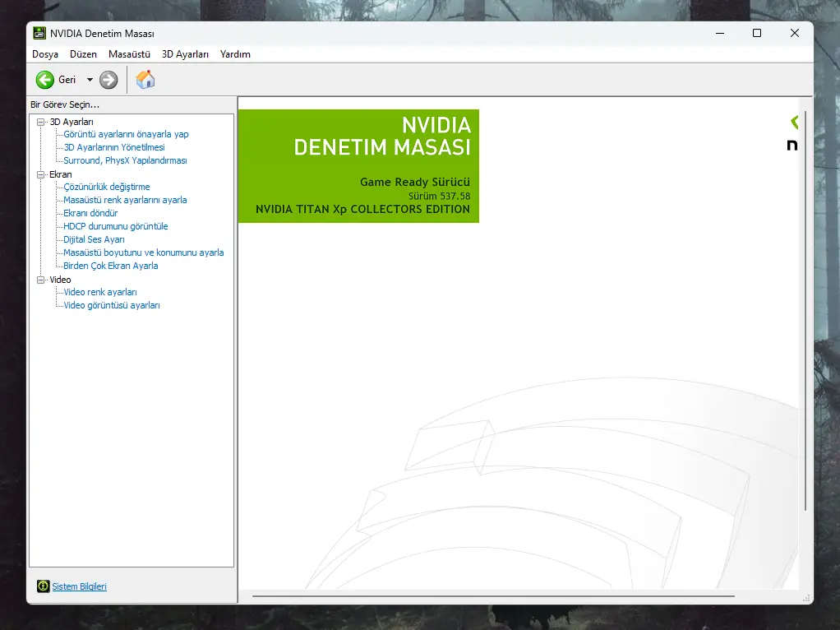The width and height of the screenshot is (840, 630).
Task: Minimize the NVIDIA Denetim Masası window
Action: click(x=720, y=33)
